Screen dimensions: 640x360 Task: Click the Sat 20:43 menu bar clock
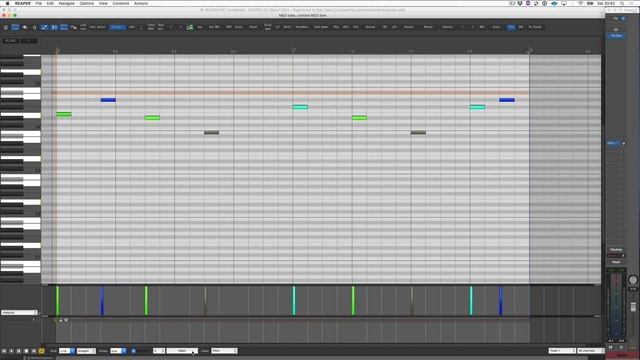click(607, 3)
